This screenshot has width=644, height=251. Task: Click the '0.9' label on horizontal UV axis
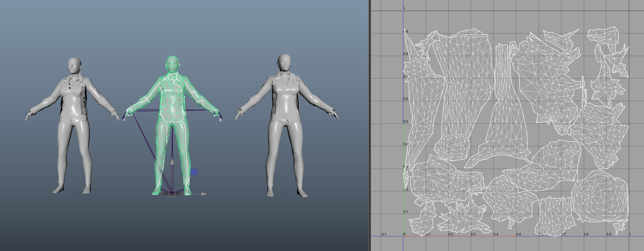609,234
